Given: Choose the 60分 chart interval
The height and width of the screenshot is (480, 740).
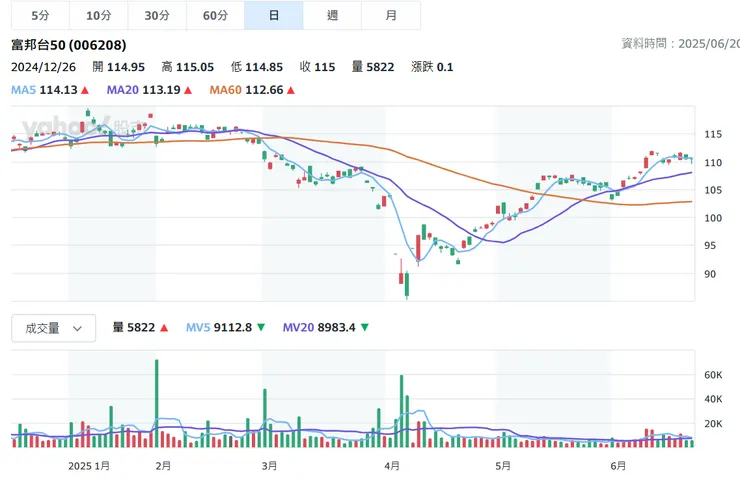Looking at the screenshot, I should pos(215,15).
